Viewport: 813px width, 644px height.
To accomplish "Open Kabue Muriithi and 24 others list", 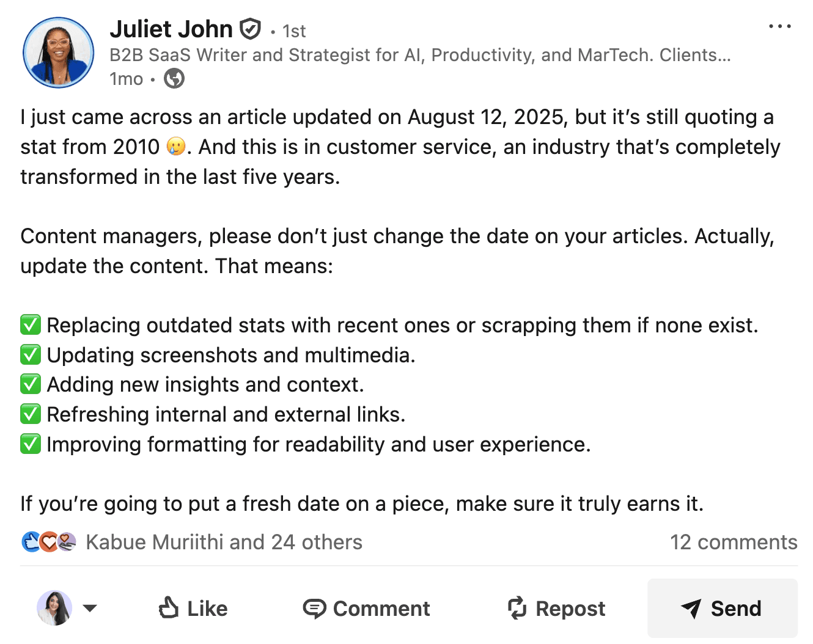I will [x=224, y=542].
